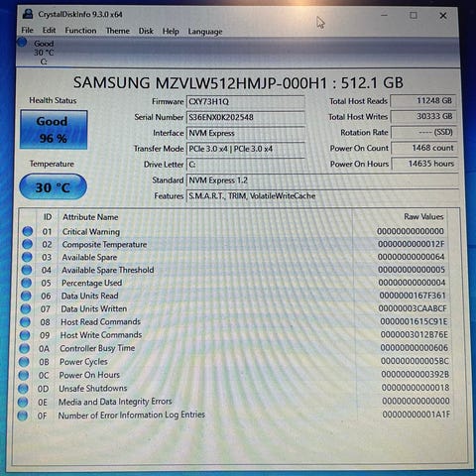This screenshot has width=476, height=476.
Task: Maximize the CrystalDiskInfo window
Action: click(414, 15)
